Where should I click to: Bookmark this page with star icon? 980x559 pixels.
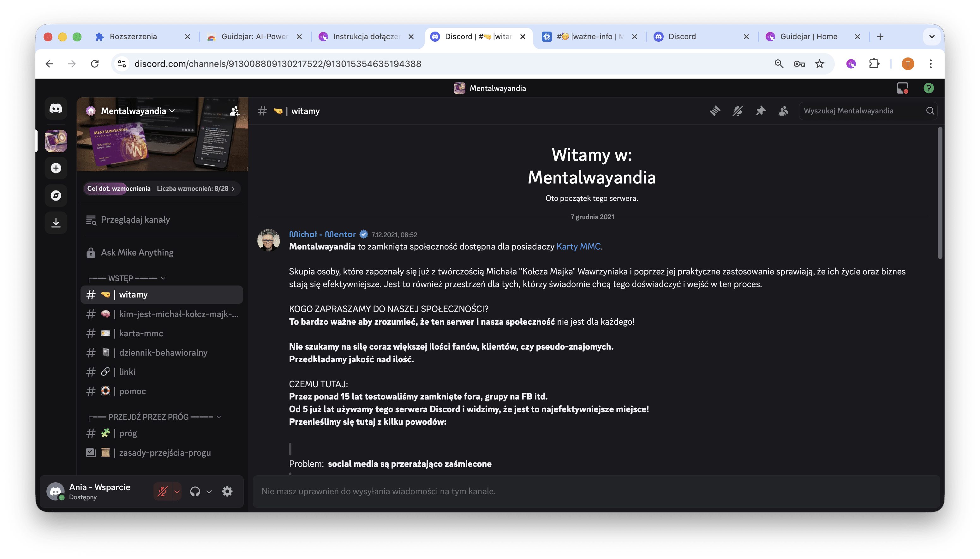(x=820, y=64)
